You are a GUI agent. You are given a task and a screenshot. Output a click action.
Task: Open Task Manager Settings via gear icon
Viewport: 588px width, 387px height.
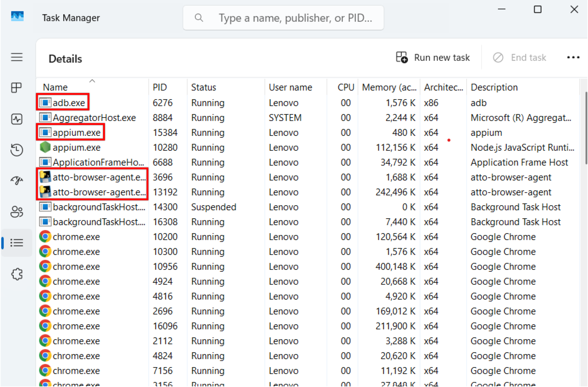[17, 274]
